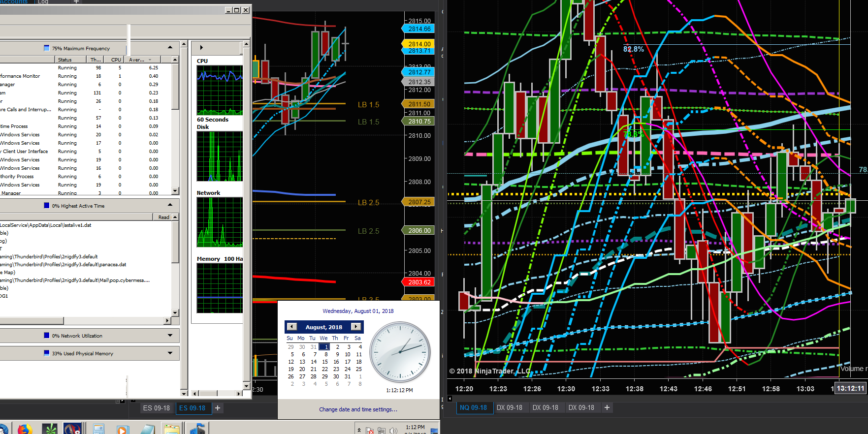Open the taskbar clock showing 1:12 PM
The height and width of the screenshot is (434, 868).
[415, 430]
